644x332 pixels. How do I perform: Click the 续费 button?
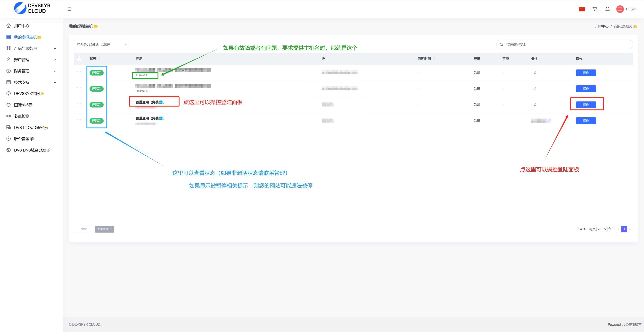point(84,229)
